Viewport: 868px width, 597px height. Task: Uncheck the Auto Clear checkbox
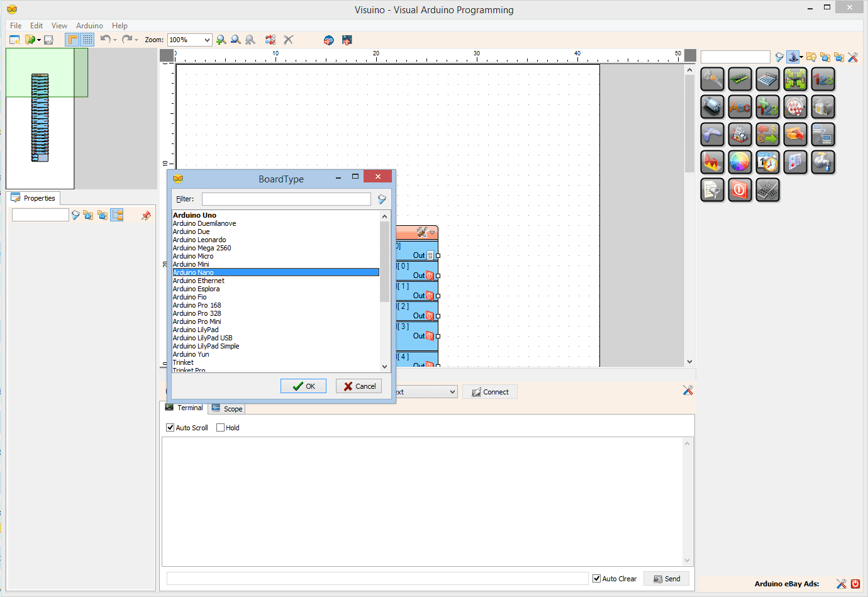click(596, 579)
